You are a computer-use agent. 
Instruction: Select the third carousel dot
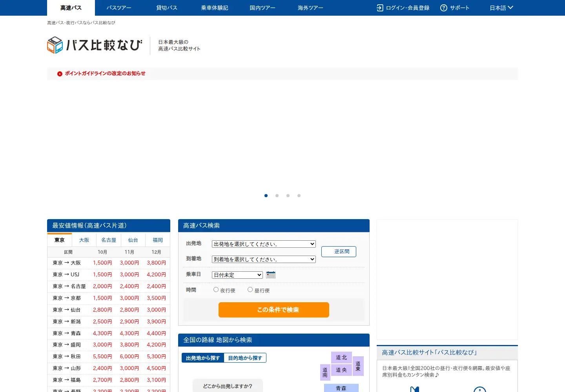288,196
